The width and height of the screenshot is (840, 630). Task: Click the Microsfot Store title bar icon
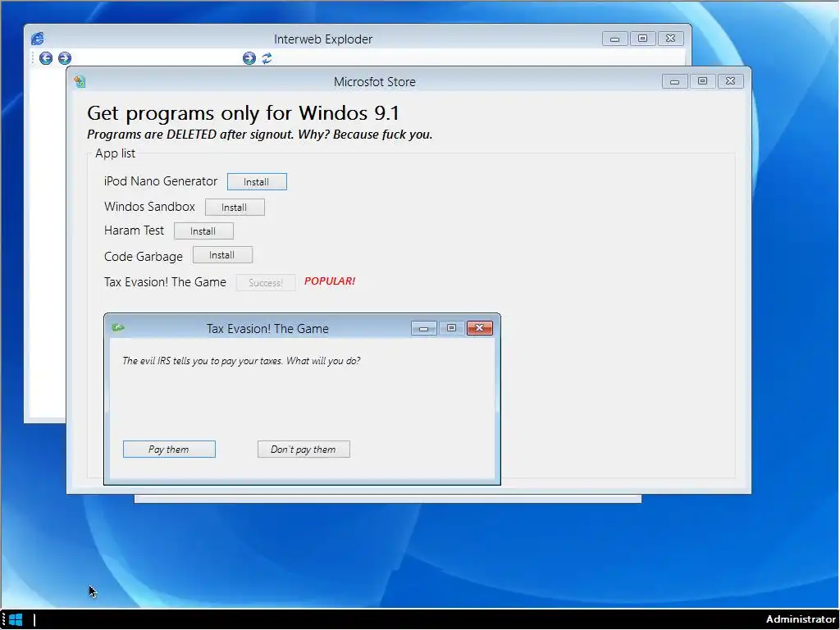point(80,81)
